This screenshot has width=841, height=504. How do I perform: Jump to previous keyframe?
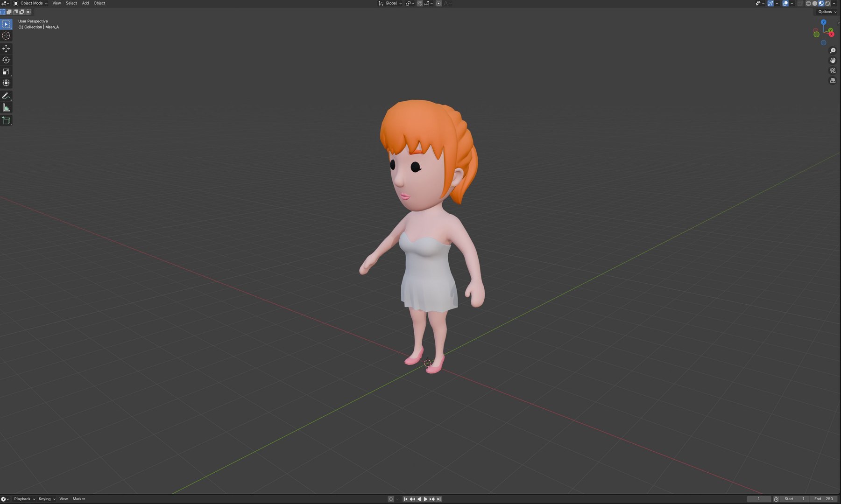pyautogui.click(x=412, y=499)
